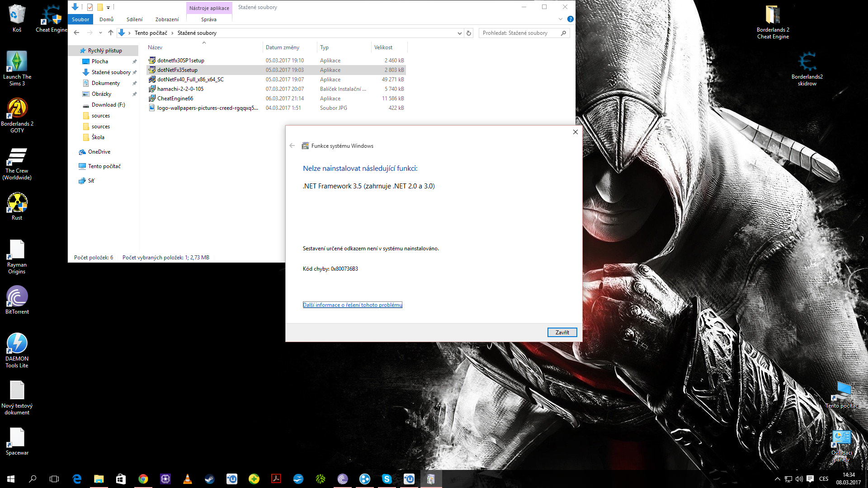Click the search box Prohledat Stažené soubory

click(520, 33)
